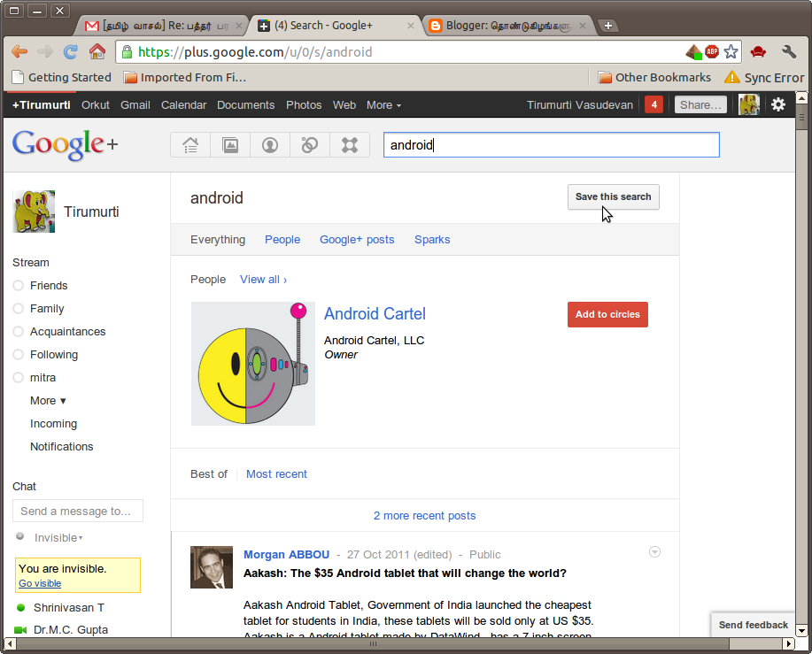Click the vertical scrollbar down arrow
The height and width of the screenshot is (654, 812).
[x=801, y=631]
